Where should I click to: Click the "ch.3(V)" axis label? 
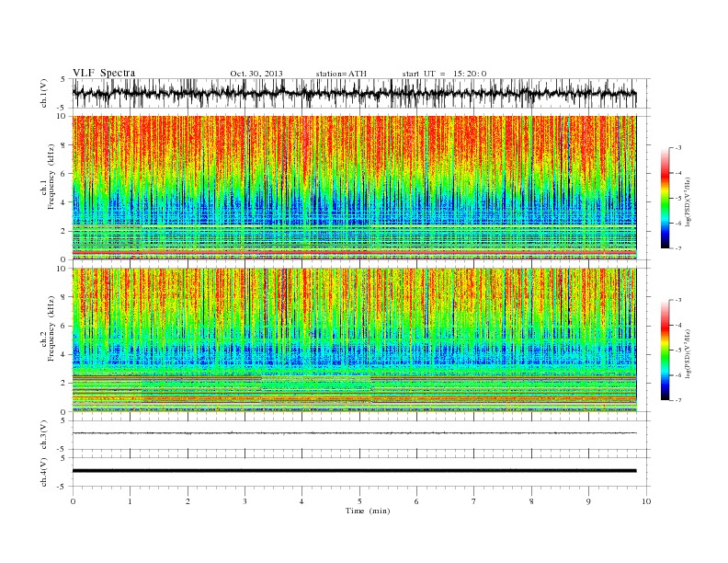[44, 435]
